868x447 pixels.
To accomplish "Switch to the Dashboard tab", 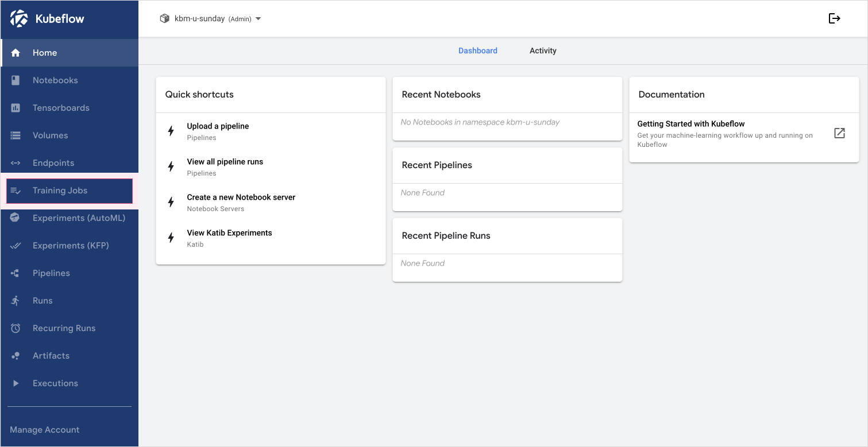I will tap(478, 50).
